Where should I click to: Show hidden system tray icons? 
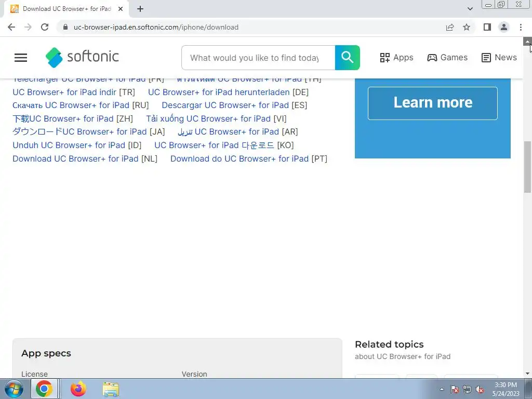442,389
